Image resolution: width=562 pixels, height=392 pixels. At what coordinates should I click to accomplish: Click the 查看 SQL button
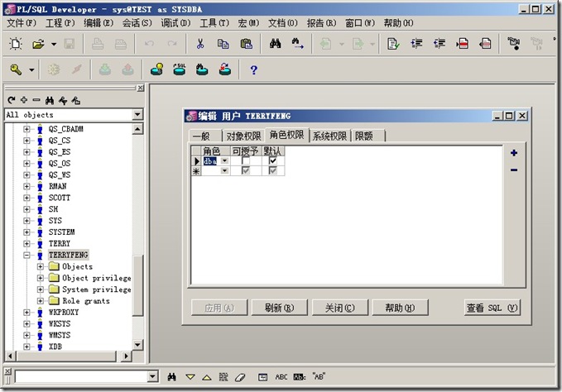click(x=492, y=308)
